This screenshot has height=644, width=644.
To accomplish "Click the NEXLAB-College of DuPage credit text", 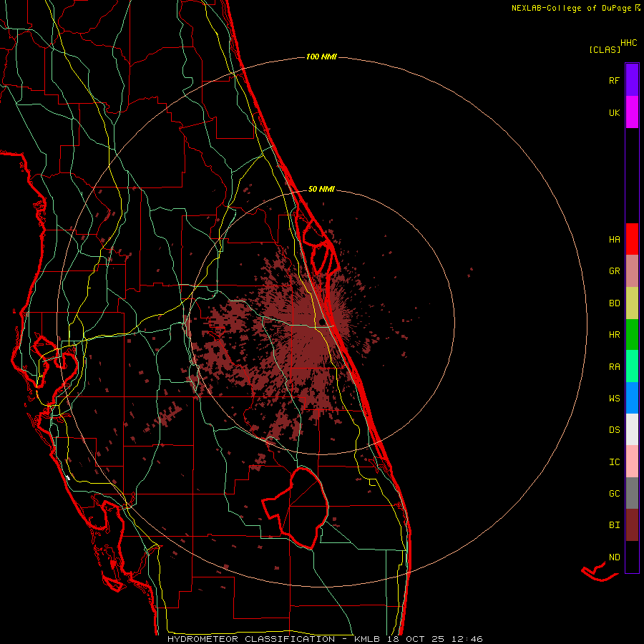I will (x=572, y=8).
